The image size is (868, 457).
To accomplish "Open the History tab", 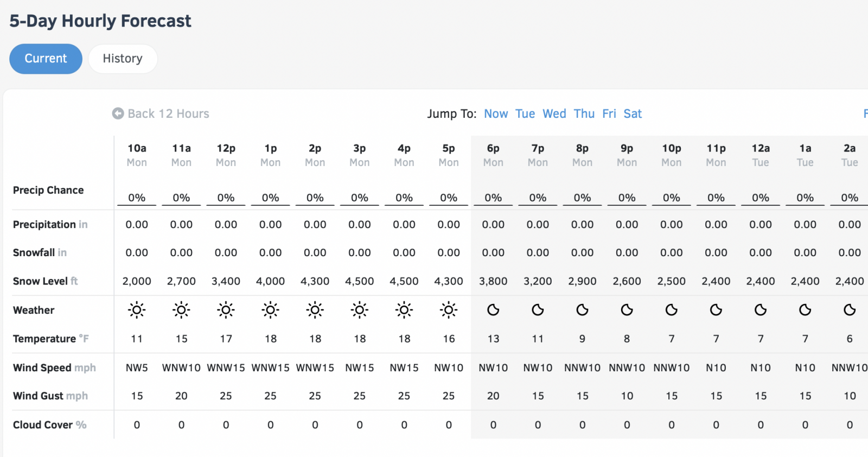I will pos(123,59).
